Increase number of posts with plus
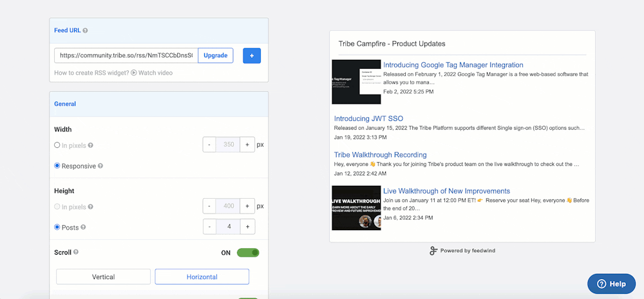 (x=247, y=226)
